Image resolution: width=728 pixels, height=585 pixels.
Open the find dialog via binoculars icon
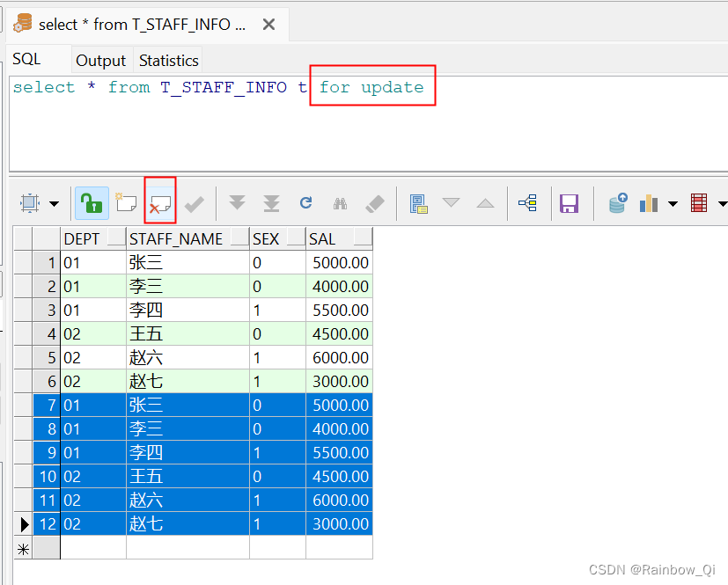[x=340, y=202]
